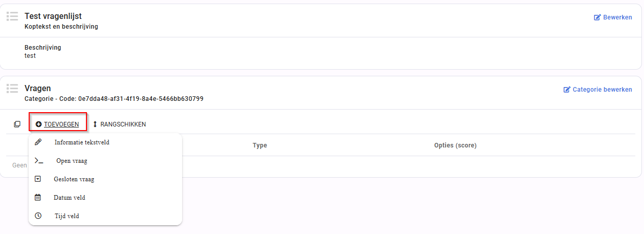Screen dimensions: 644x234
Task: Select Informatie tekstveld from the menu
Action: pyautogui.click(x=105, y=142)
